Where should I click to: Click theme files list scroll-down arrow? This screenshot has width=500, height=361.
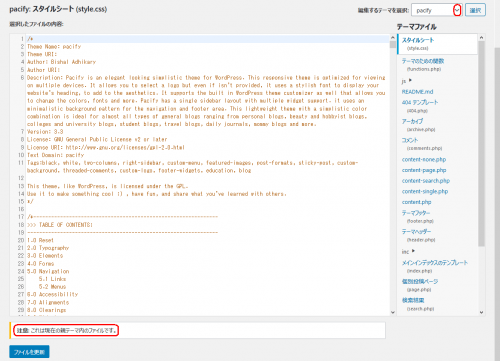(x=481, y=312)
